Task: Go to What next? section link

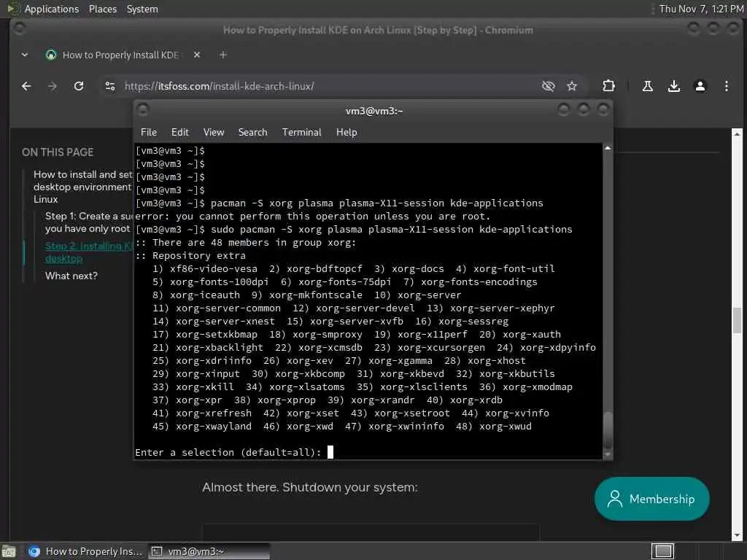Action: tap(71, 276)
